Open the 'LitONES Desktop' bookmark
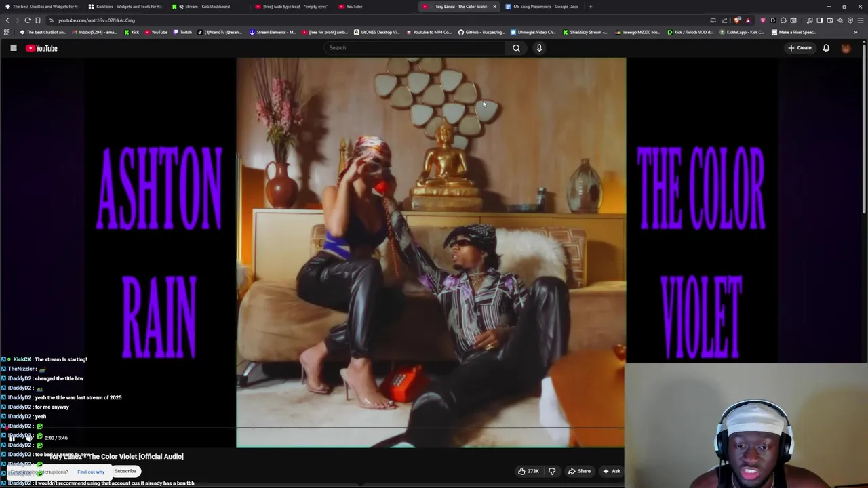 pyautogui.click(x=377, y=32)
